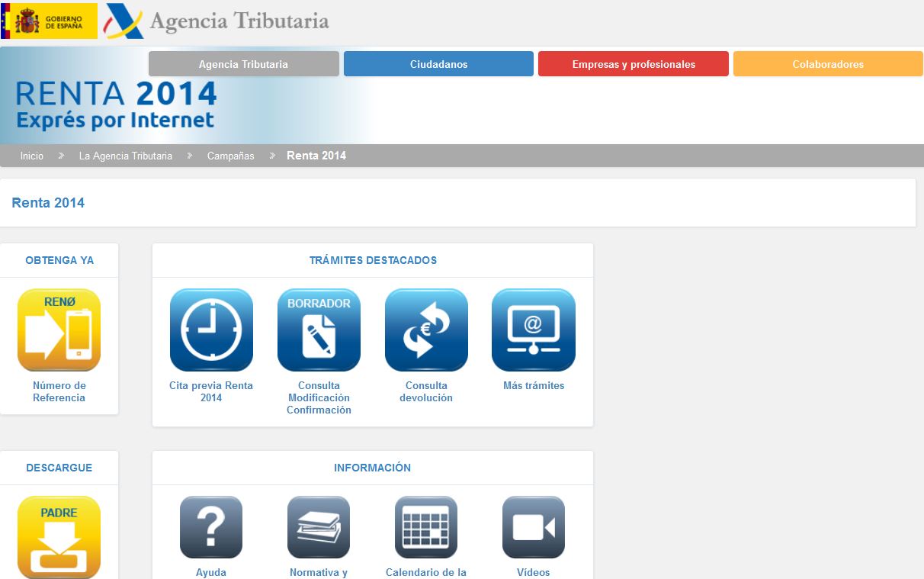Open the Ayuda question mark icon

pyautogui.click(x=211, y=527)
